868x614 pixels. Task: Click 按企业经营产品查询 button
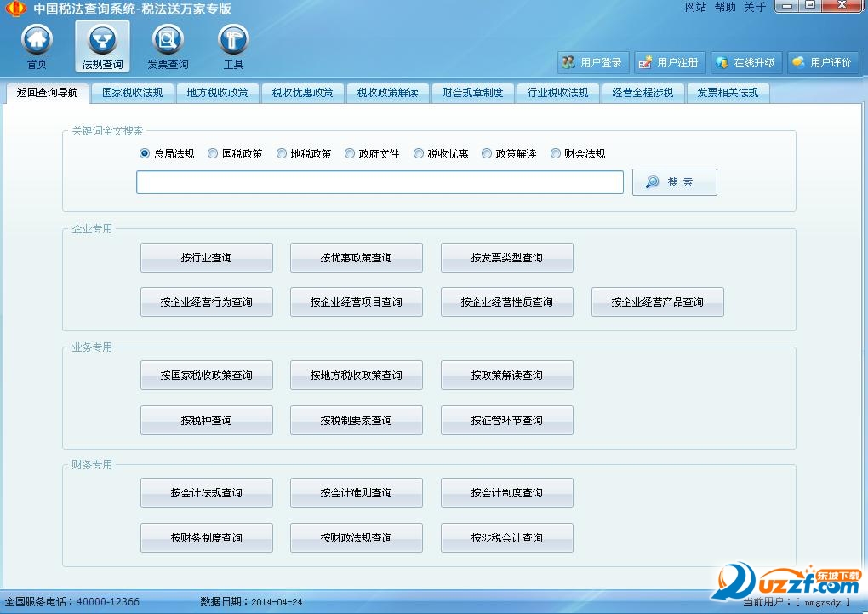tap(658, 302)
